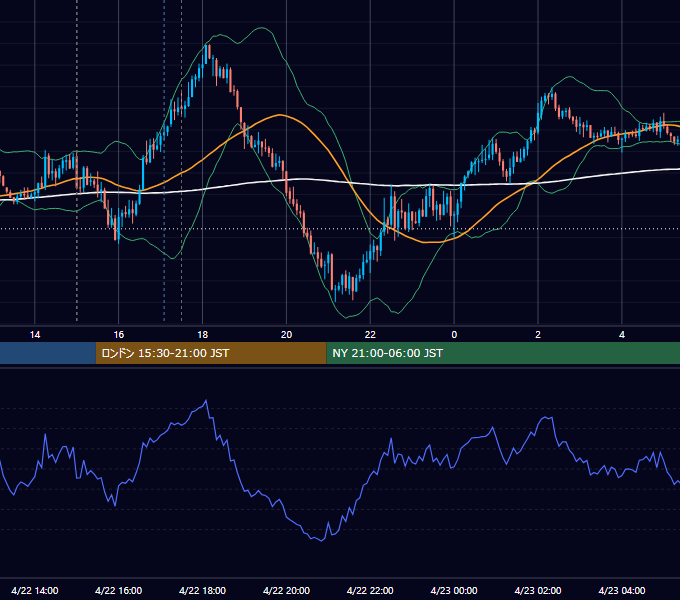This screenshot has width=680, height=600.
Task: Click the 0 hour label on the axis
Action: click(454, 335)
